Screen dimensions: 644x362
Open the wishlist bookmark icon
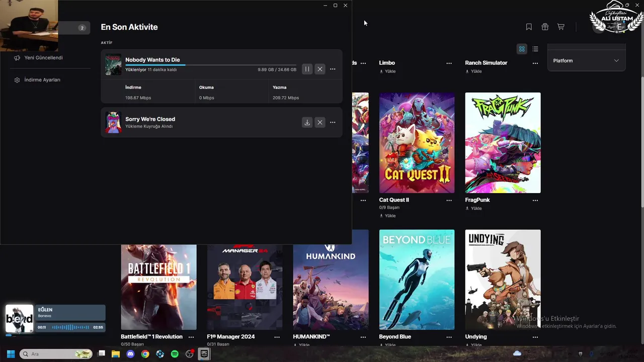(x=529, y=27)
